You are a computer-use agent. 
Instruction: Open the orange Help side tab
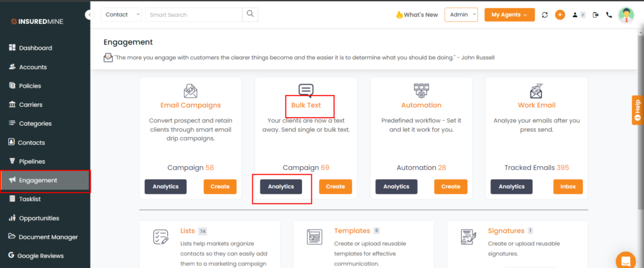[638, 109]
